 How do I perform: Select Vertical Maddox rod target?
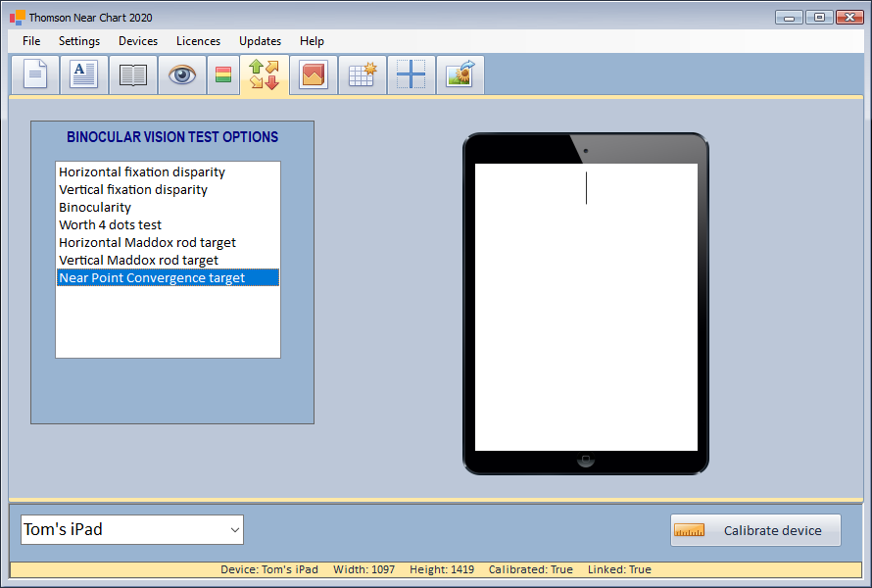(138, 261)
